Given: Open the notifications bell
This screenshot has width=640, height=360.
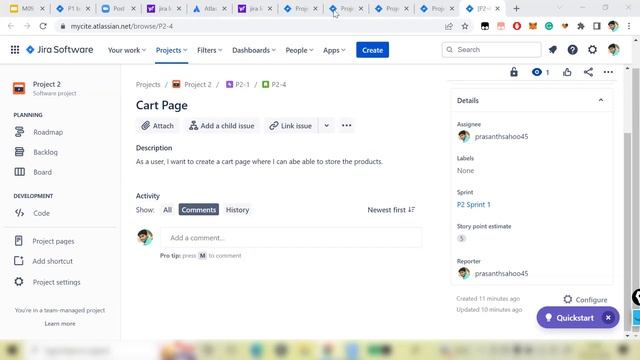Looking at the screenshot, I should click(553, 50).
